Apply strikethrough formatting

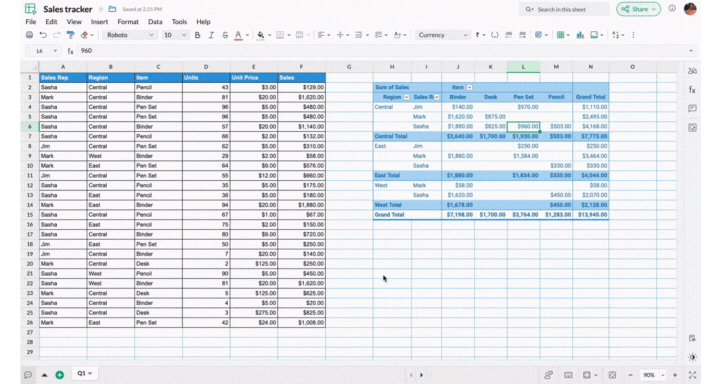pyautogui.click(x=225, y=35)
